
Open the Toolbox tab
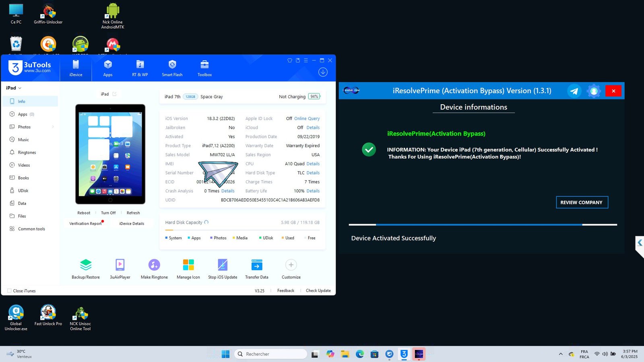pos(204,68)
